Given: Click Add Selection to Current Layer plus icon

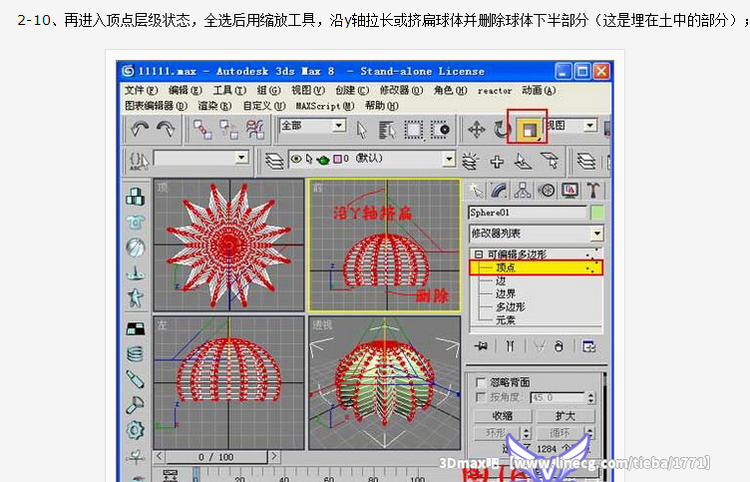Looking at the screenshot, I should click(x=497, y=162).
